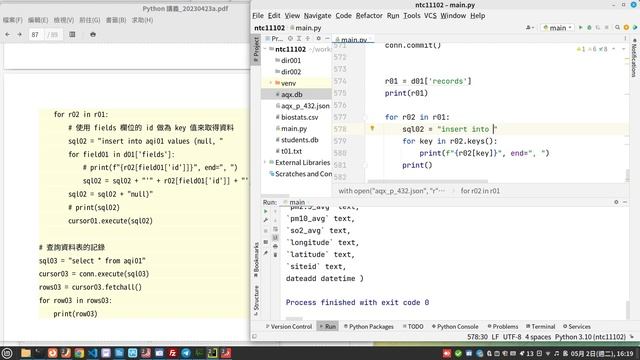
Task: Click the page number field showing 87
Action: point(36,35)
